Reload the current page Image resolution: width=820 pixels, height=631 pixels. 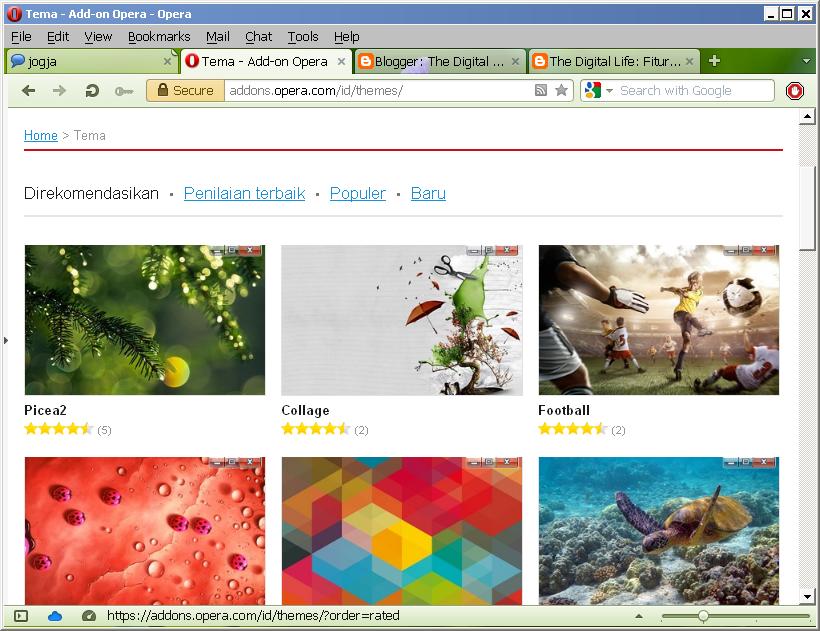[90, 90]
